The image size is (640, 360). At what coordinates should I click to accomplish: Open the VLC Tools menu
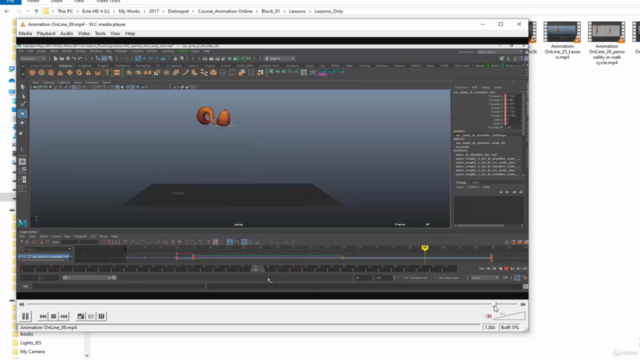(x=100, y=33)
